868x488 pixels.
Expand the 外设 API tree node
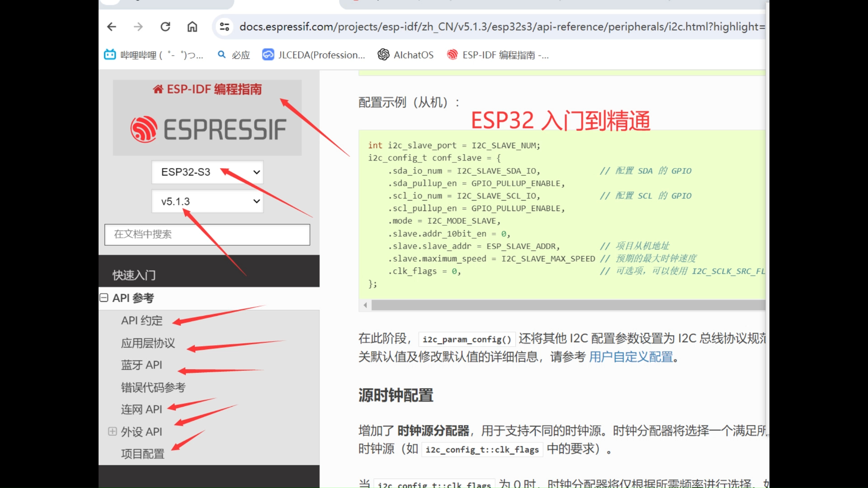coord(113,431)
